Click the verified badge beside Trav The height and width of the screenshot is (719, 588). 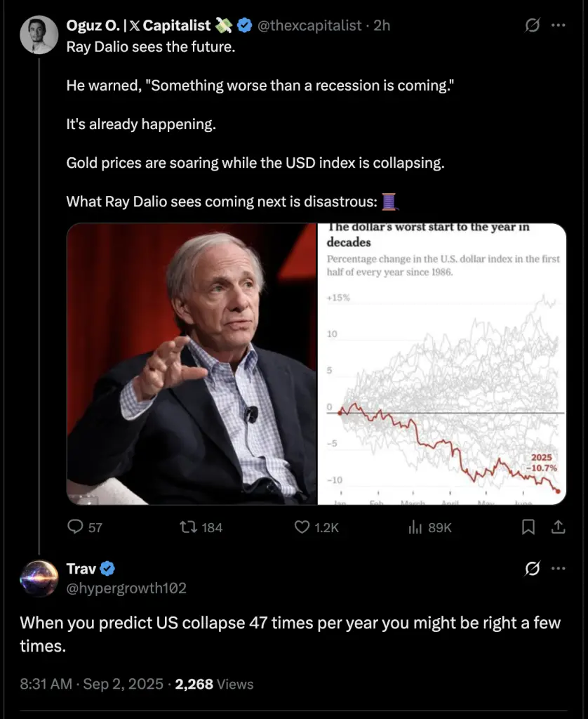(107, 569)
